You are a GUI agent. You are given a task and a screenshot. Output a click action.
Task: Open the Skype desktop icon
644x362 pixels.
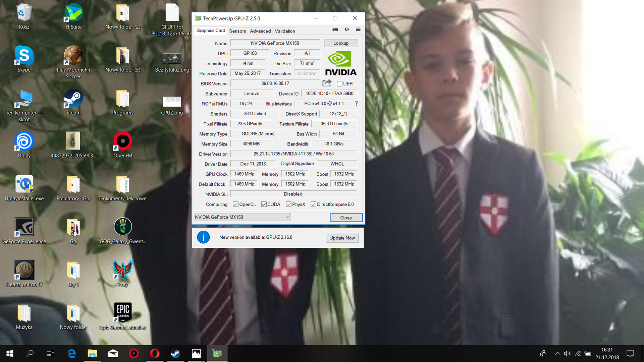[24, 60]
